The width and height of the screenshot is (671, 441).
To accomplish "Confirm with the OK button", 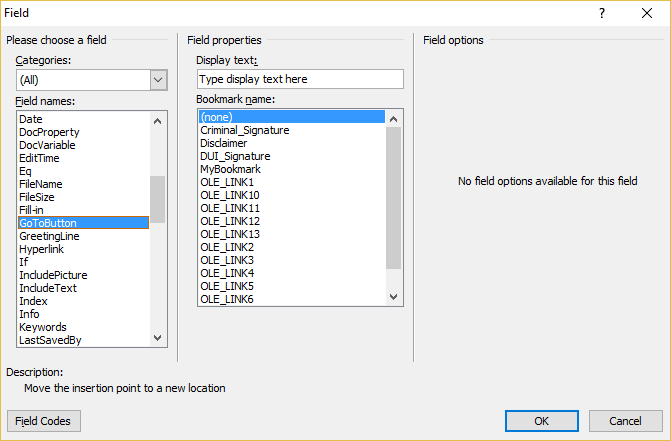I will pyautogui.click(x=542, y=421).
